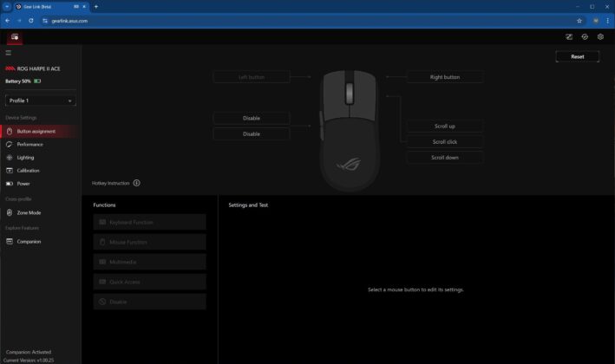Select the Right button assignment
The image size is (615, 364).
click(445, 77)
